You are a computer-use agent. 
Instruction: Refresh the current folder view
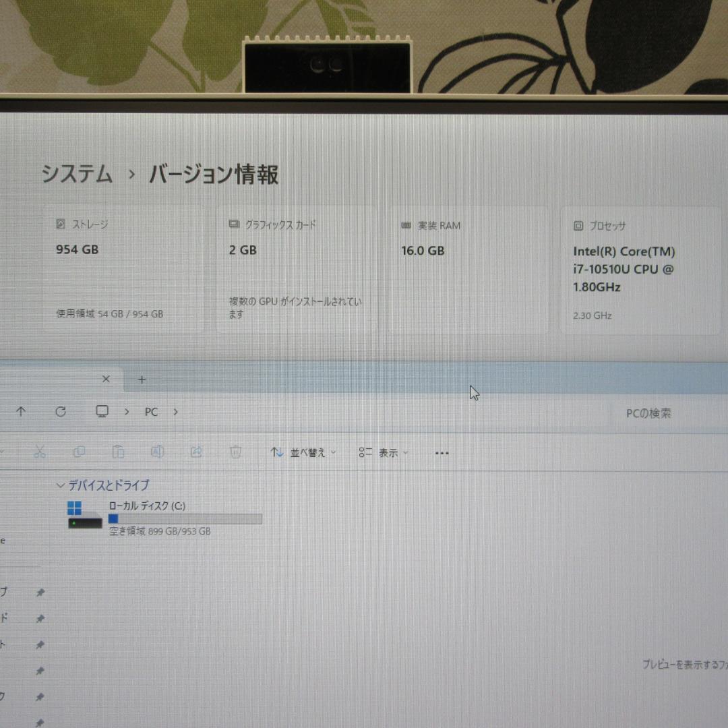point(60,412)
